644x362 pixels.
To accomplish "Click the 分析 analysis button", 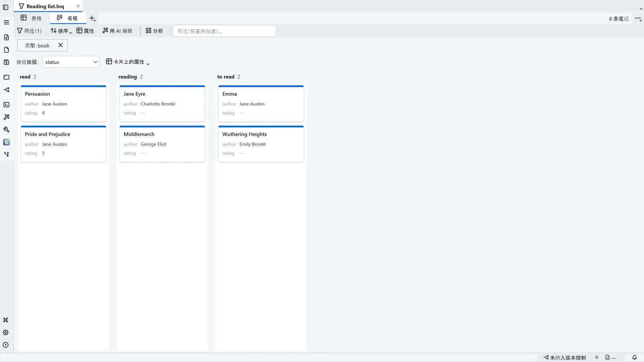I will click(154, 31).
